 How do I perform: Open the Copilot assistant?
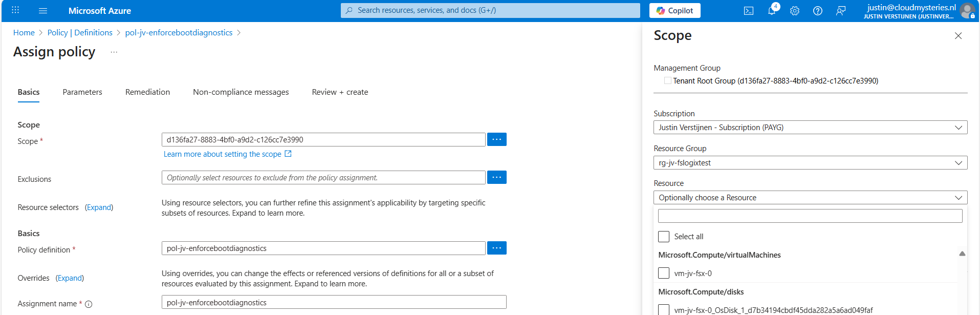[x=674, y=11]
